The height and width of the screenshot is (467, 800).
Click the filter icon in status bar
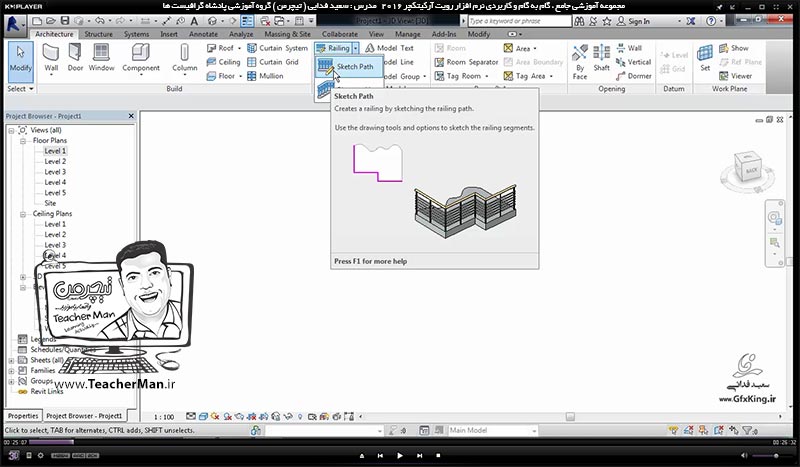coord(748,430)
